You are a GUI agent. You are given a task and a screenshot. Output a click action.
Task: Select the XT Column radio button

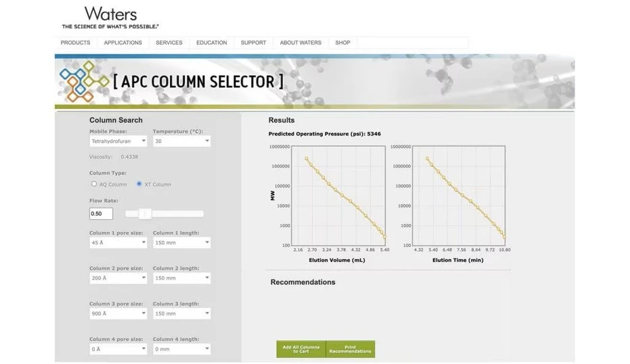(x=139, y=184)
